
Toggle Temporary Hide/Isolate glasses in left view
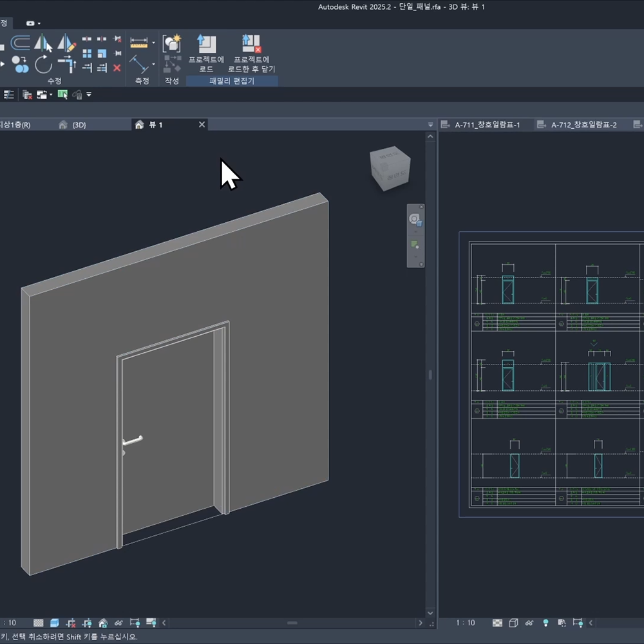(x=118, y=623)
